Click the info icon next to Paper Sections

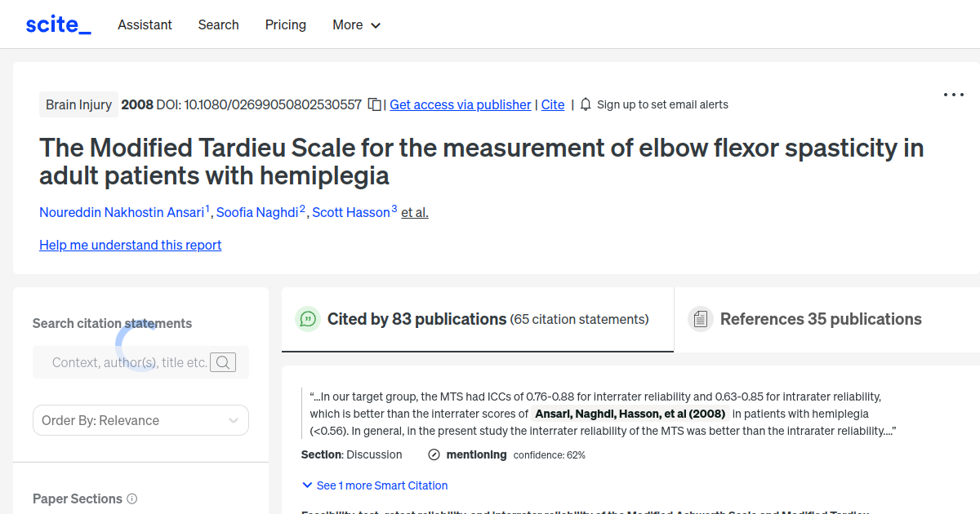132,498
